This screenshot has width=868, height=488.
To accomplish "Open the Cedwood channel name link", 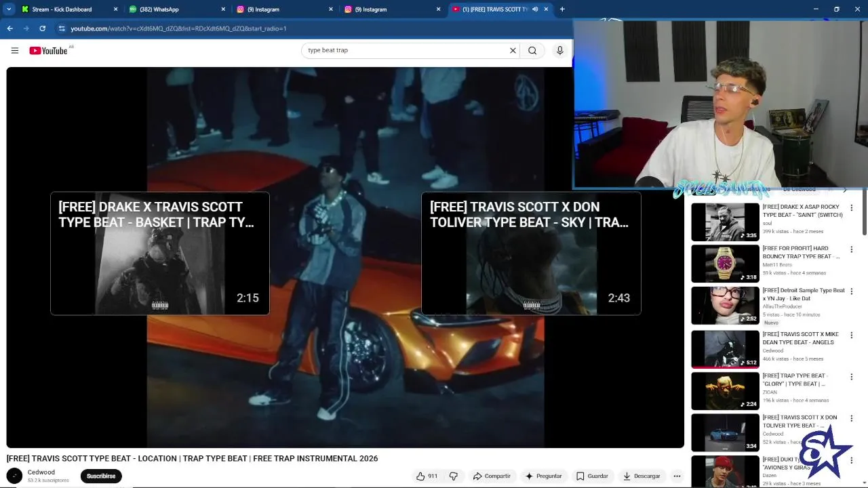I will [x=41, y=472].
